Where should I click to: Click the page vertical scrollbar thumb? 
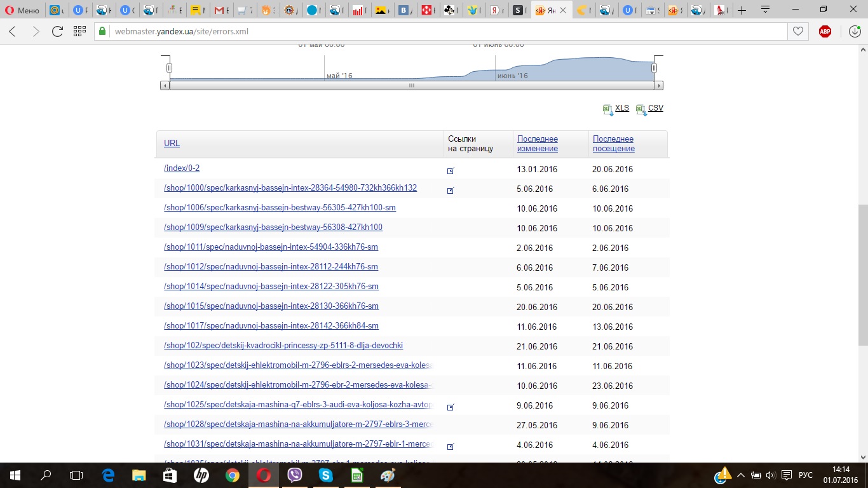coord(863,274)
